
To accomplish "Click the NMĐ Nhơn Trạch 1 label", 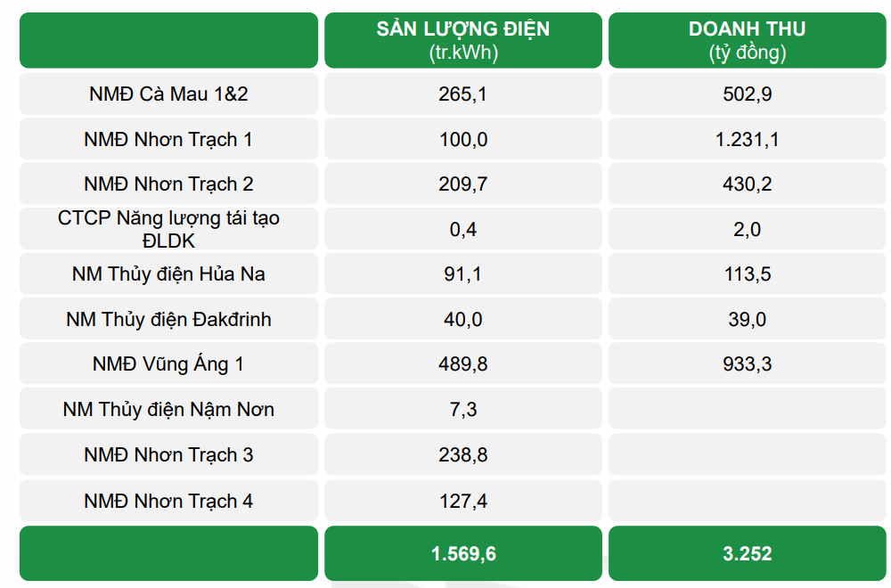I will [x=168, y=139].
